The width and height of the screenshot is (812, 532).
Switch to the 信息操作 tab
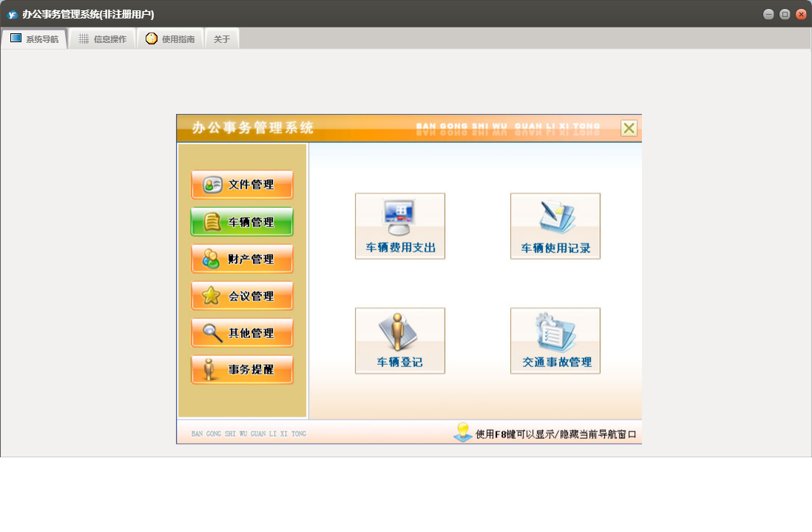click(x=102, y=39)
